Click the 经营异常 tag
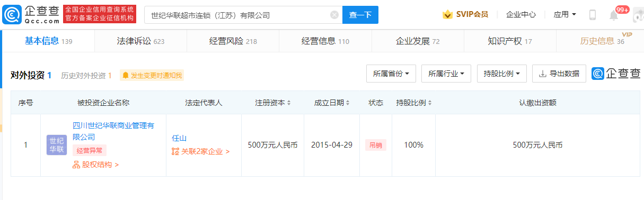The image size is (644, 200). pyautogui.click(x=89, y=150)
